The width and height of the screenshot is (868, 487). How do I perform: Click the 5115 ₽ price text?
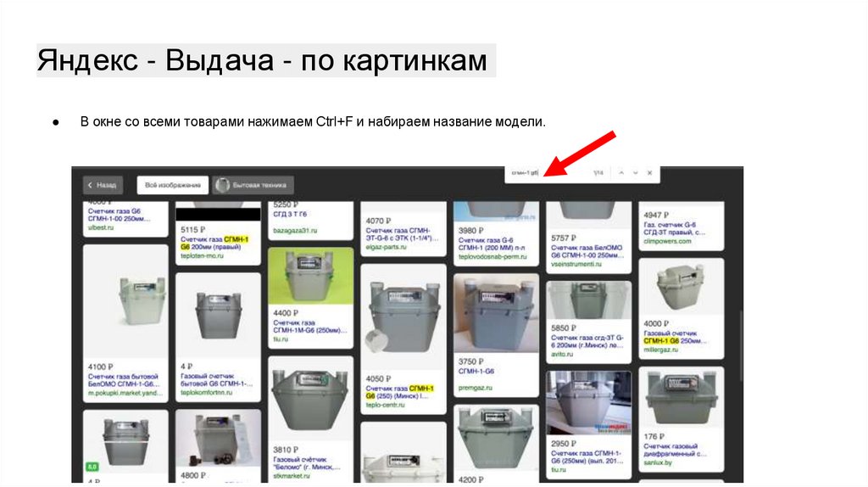coord(192,229)
